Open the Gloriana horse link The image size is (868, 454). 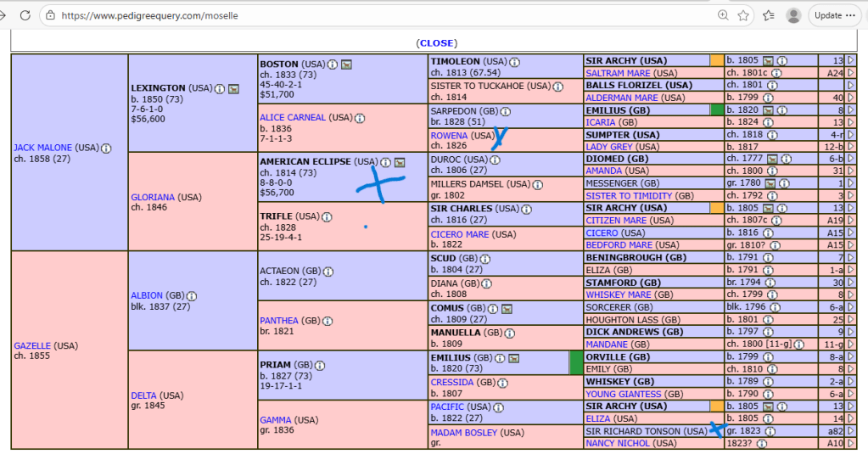[152, 197]
